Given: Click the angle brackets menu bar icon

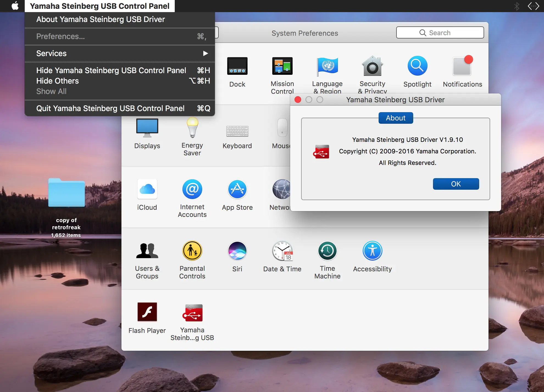Looking at the screenshot, I should (533, 6).
